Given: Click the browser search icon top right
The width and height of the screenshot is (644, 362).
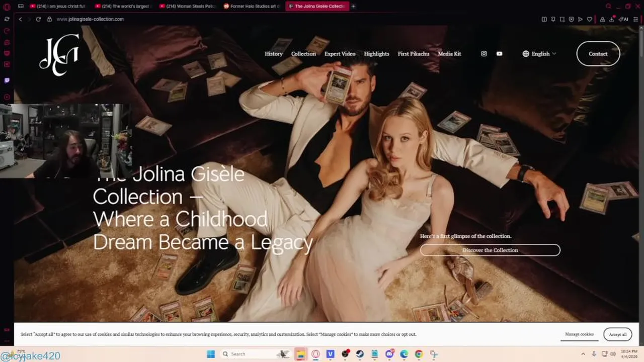Looking at the screenshot, I should (x=608, y=7).
